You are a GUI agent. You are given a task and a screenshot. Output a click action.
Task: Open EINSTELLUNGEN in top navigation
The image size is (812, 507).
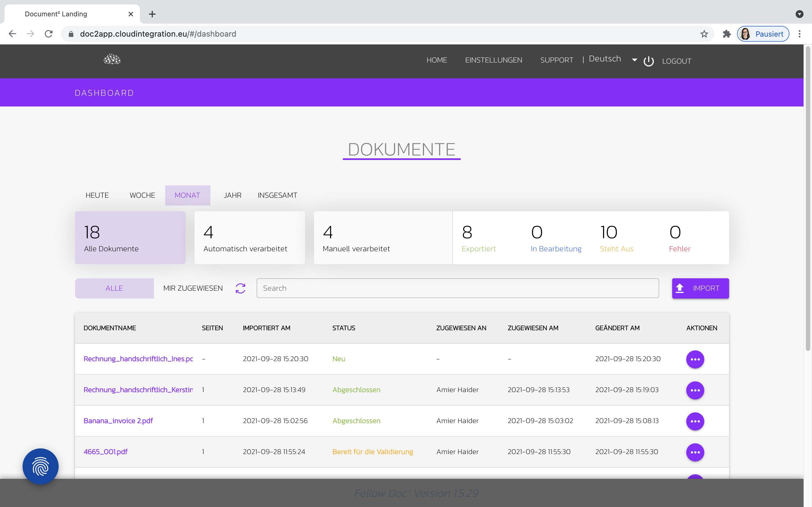click(x=493, y=60)
